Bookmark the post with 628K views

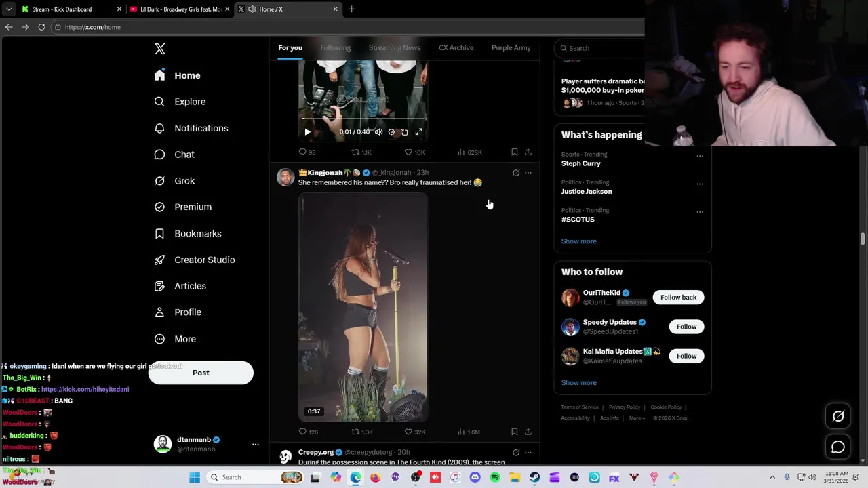[x=515, y=152]
